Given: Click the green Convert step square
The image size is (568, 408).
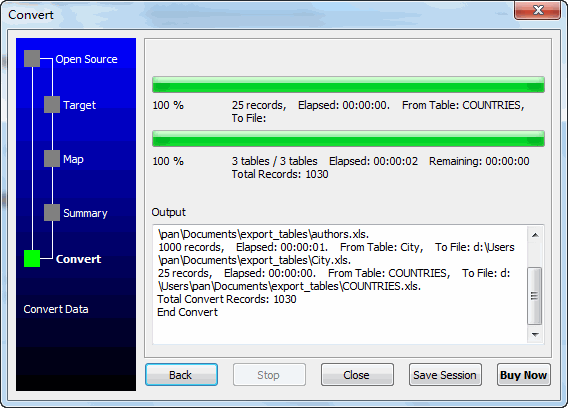Looking at the screenshot, I should (32, 259).
